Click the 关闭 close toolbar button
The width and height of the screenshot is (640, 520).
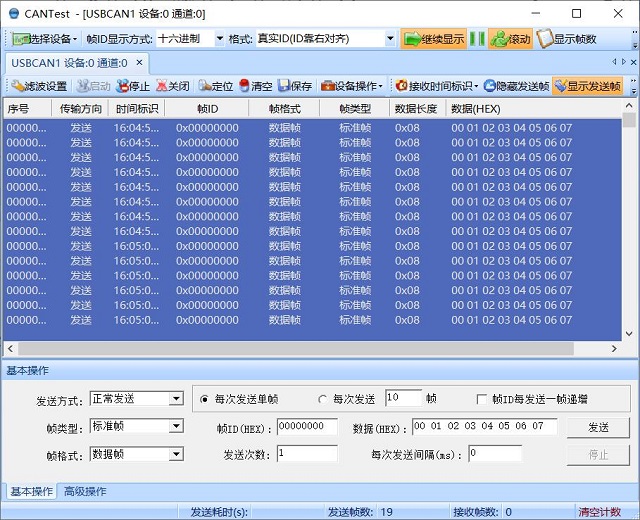coord(172,86)
